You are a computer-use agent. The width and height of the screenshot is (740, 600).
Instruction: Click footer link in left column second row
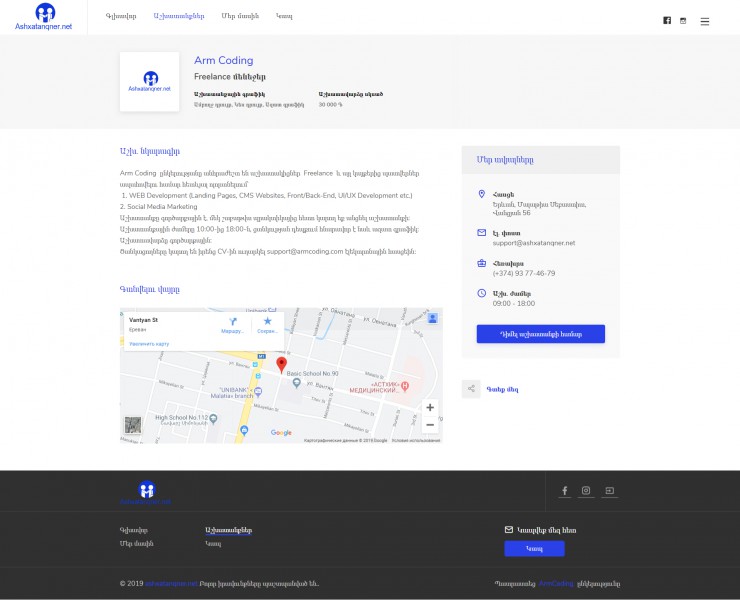136,544
